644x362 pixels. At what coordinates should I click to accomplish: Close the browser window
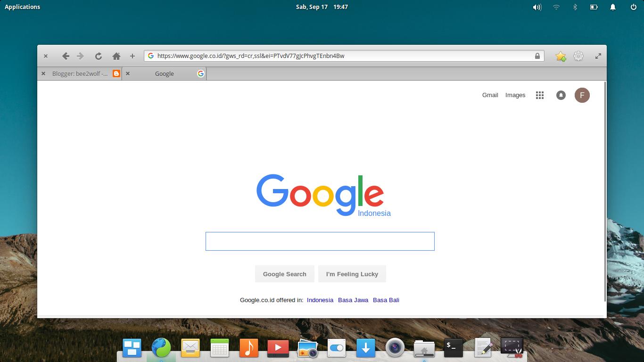[46, 56]
